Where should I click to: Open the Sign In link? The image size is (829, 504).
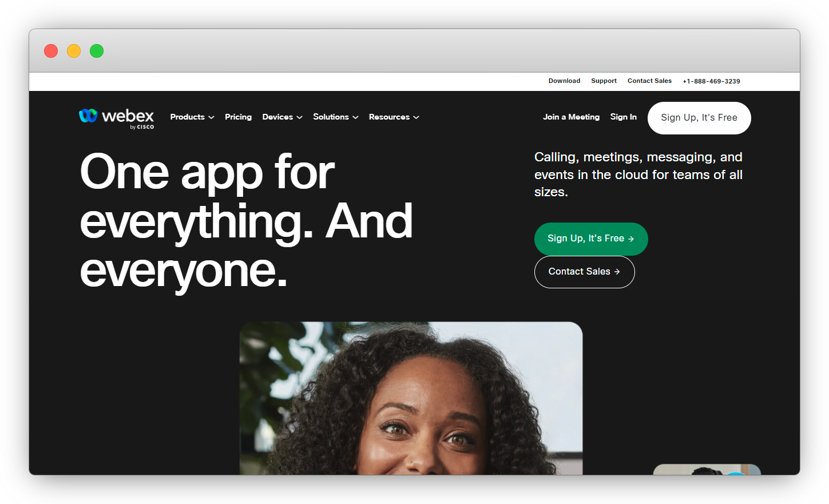[623, 117]
